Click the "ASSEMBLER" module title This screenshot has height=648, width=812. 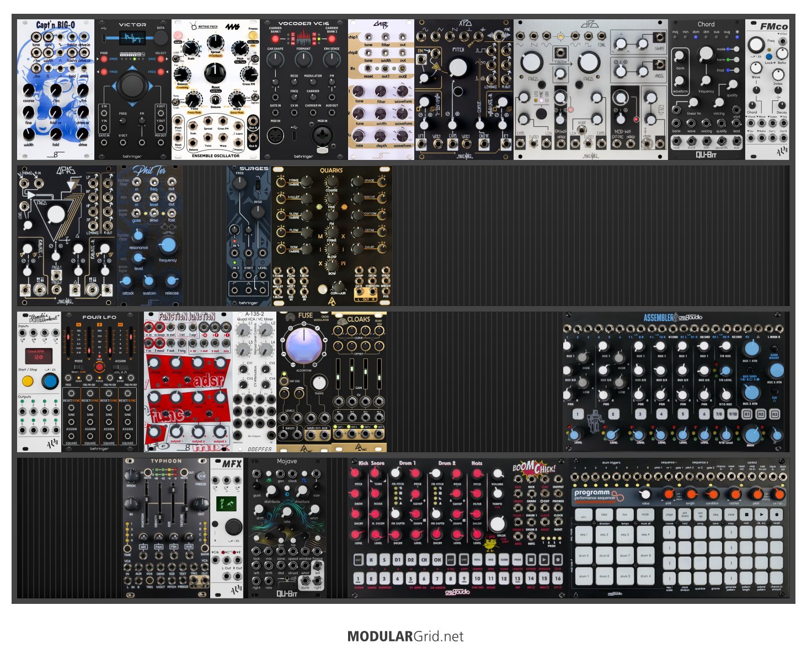659,317
